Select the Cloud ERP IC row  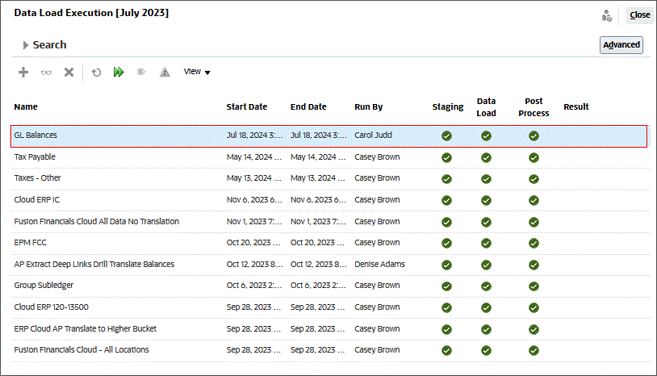(329, 200)
